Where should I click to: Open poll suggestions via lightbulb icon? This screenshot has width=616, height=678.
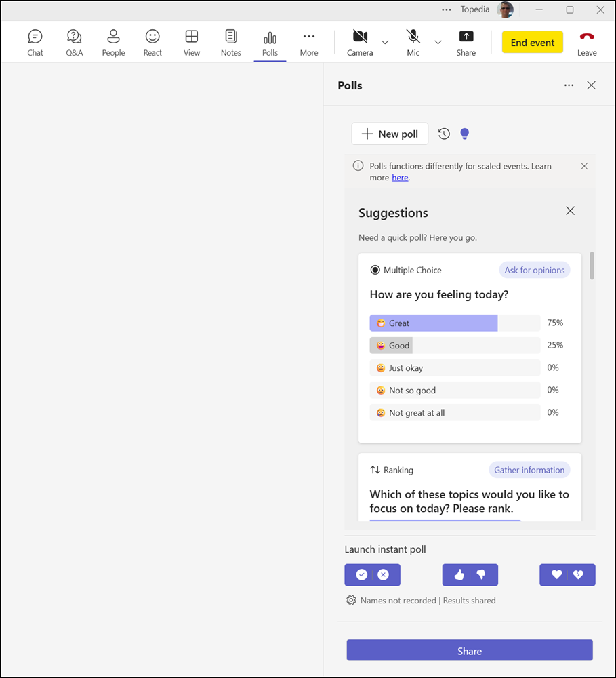pos(465,134)
